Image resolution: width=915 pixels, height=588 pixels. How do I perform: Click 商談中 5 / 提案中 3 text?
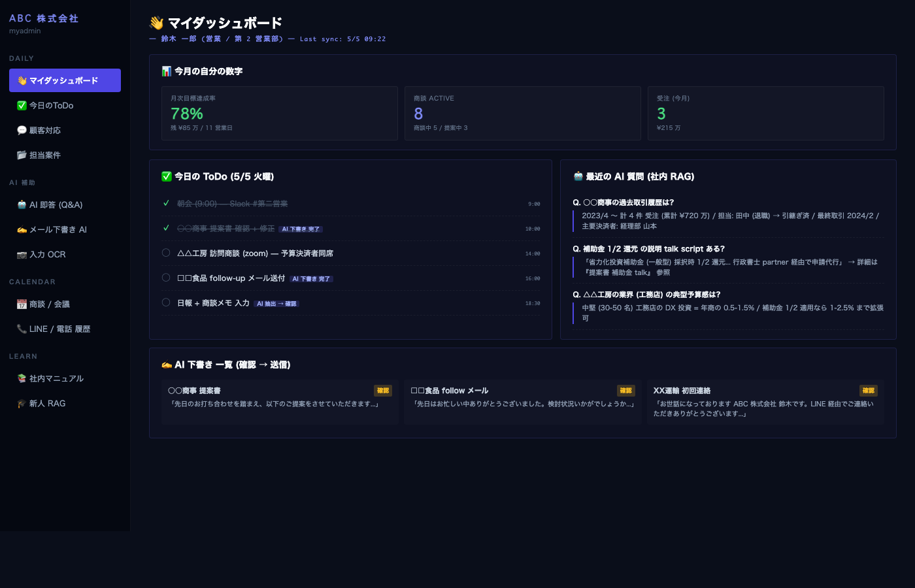tap(441, 128)
